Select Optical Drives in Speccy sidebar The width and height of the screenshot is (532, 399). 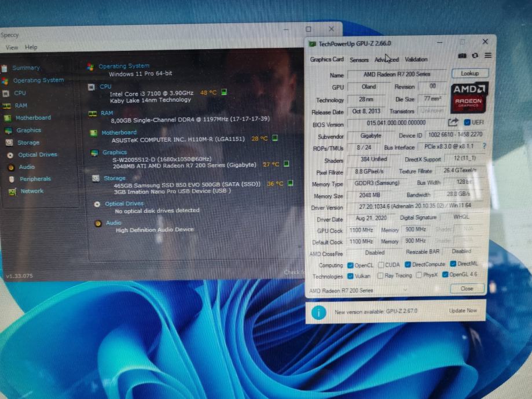38,154
